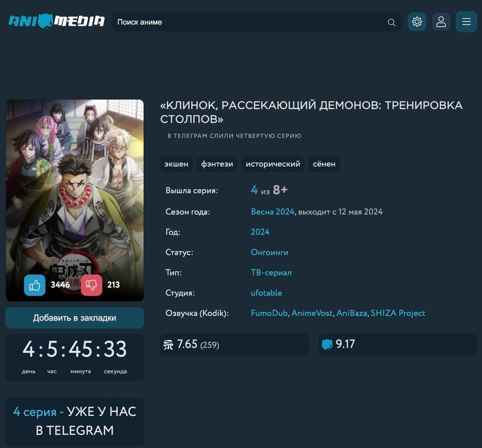The width and height of the screenshot is (482, 448).
Task: Click the episode countdown timer
Action: [x=75, y=357]
